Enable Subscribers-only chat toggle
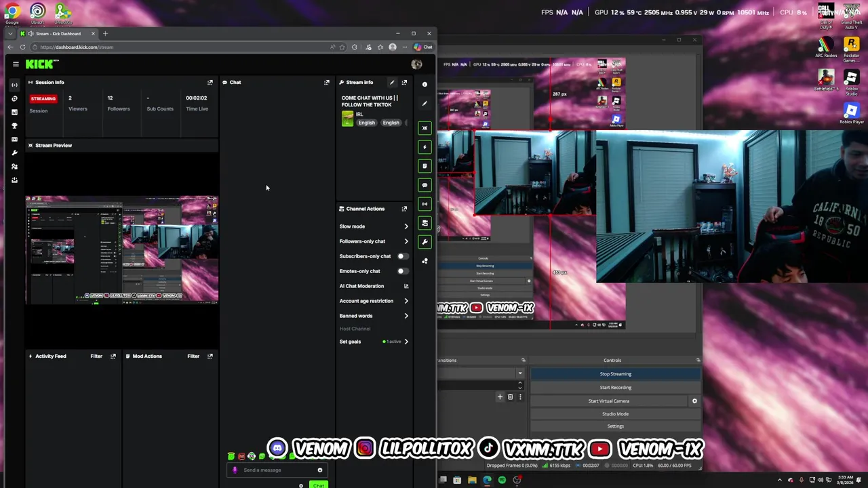 402,256
